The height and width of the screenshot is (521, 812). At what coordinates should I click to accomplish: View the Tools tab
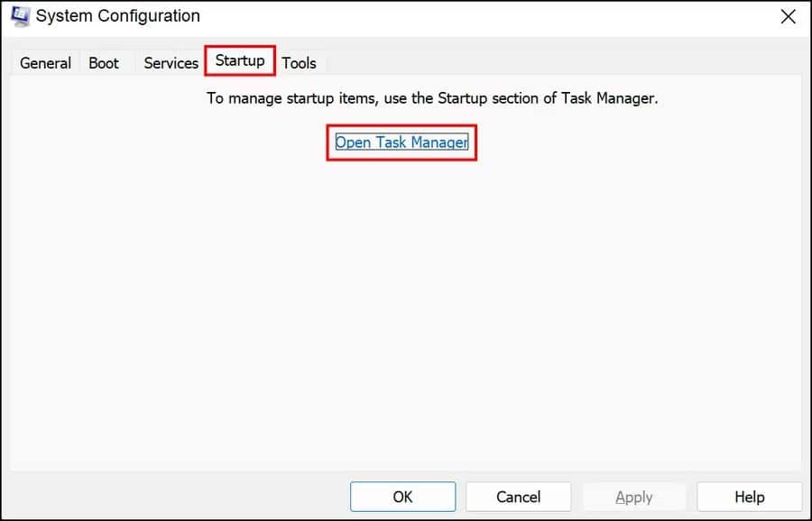tap(299, 62)
